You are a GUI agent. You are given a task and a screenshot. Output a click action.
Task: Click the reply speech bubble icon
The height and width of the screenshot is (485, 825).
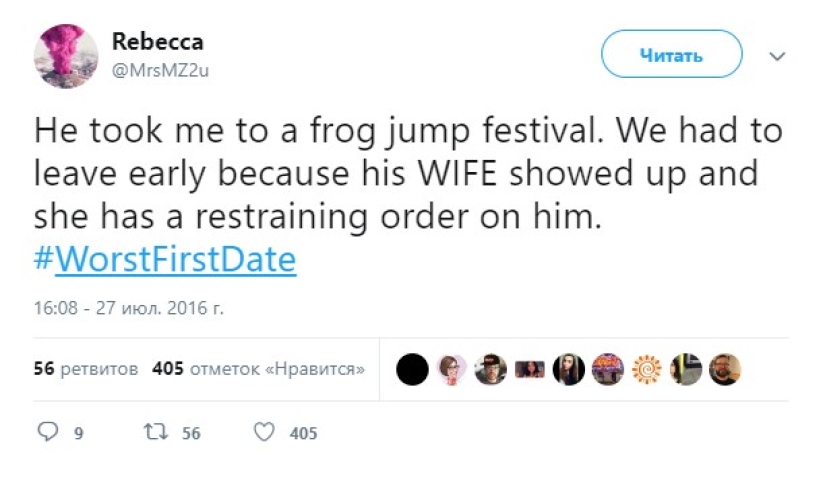pos(48,432)
